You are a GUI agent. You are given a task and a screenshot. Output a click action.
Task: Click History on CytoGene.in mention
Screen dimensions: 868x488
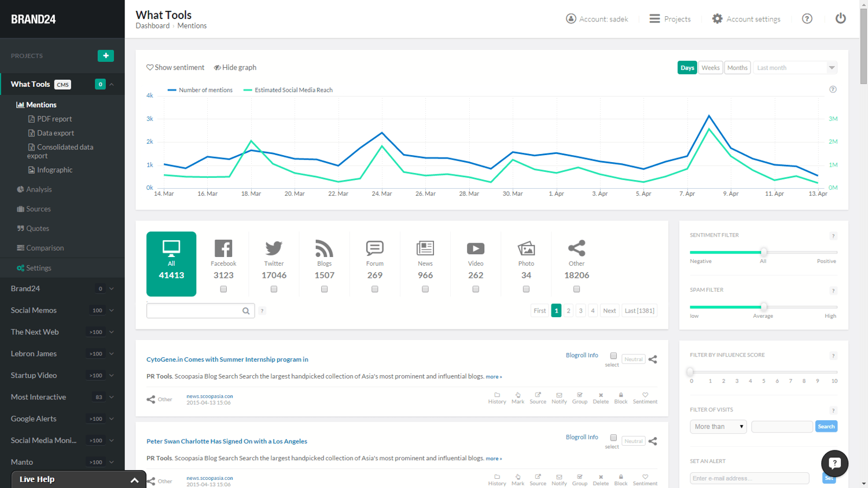[x=497, y=398]
